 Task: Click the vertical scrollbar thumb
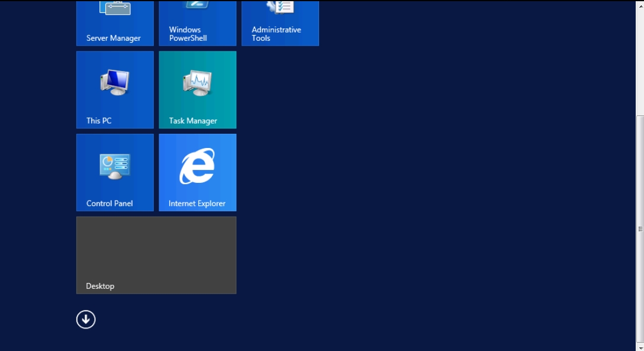point(640,229)
